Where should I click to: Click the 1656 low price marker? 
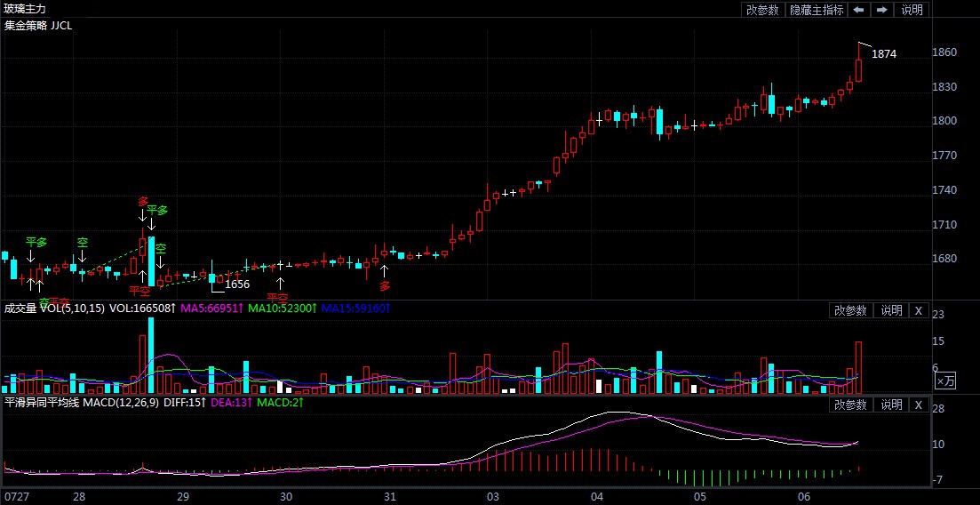236,285
